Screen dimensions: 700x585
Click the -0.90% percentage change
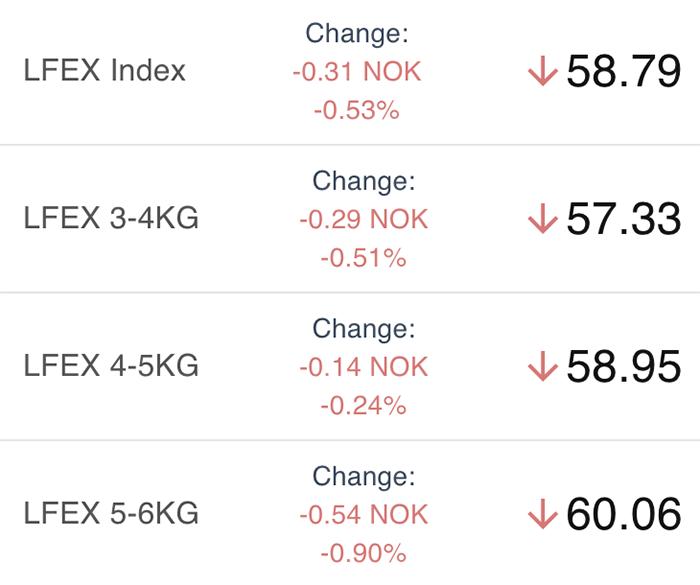coord(363,553)
